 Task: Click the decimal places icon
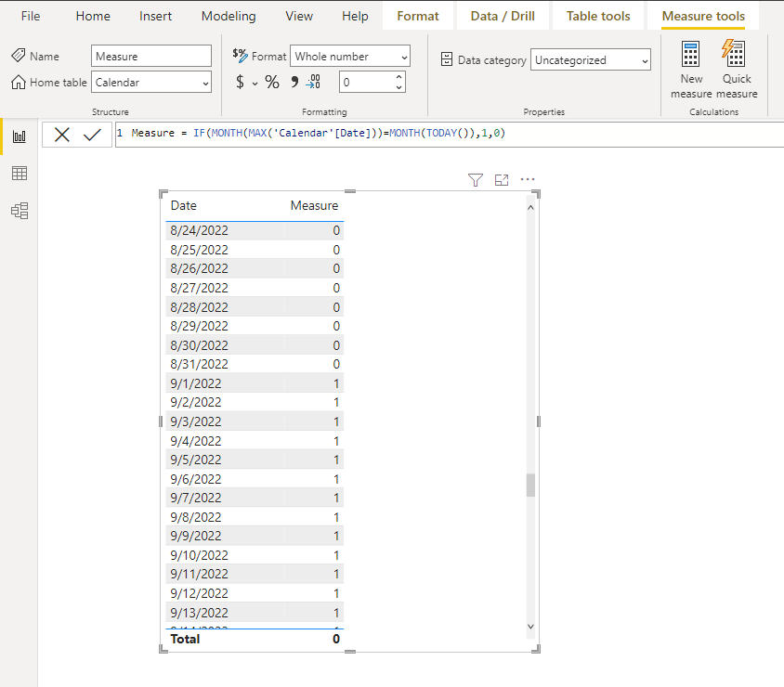tap(313, 82)
